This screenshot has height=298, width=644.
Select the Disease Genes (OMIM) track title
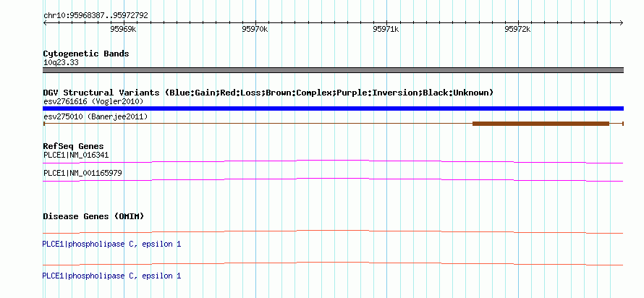[93, 216]
